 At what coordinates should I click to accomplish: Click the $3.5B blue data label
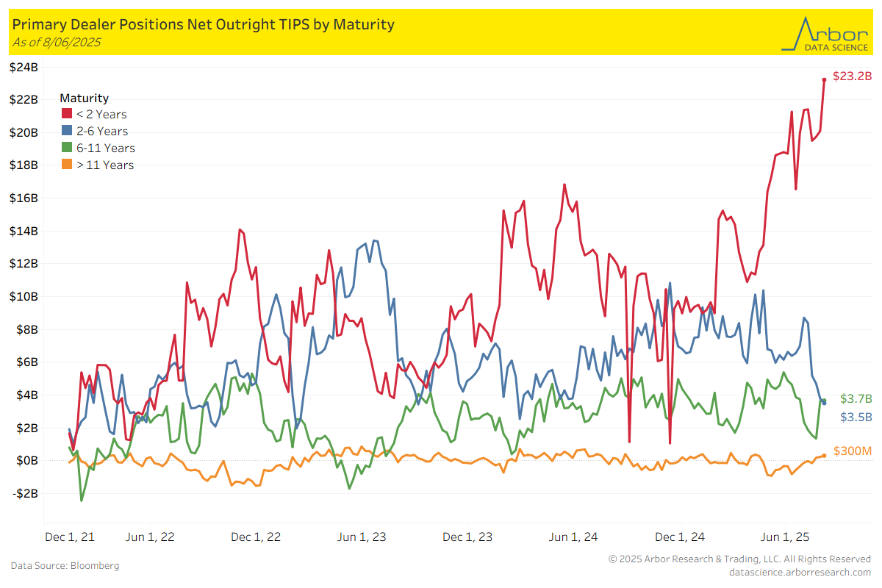(856, 416)
